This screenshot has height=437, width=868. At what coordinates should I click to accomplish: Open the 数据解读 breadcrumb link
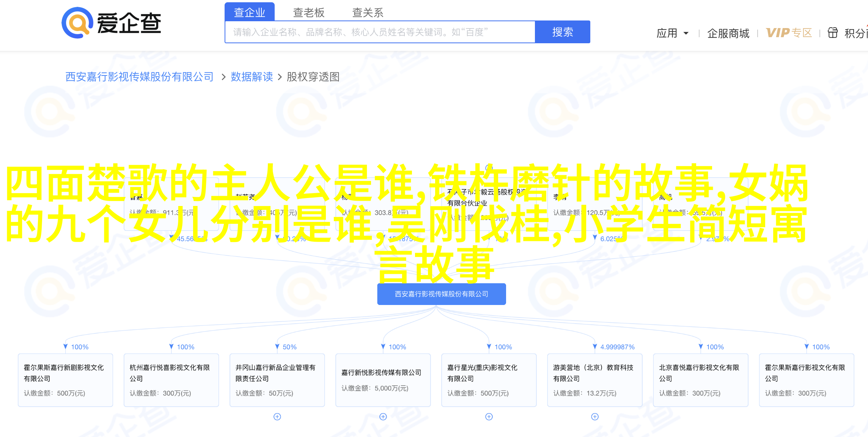pyautogui.click(x=252, y=77)
